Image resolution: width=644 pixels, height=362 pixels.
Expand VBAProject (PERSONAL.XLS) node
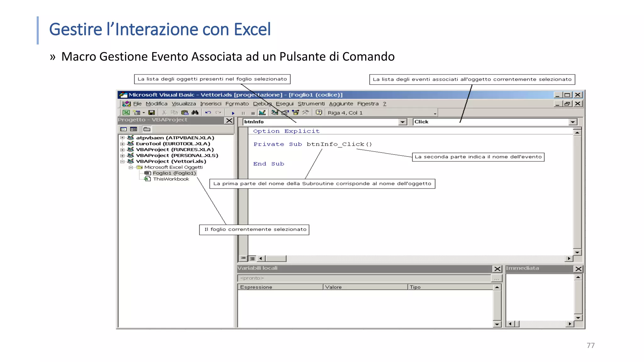[x=122, y=156]
